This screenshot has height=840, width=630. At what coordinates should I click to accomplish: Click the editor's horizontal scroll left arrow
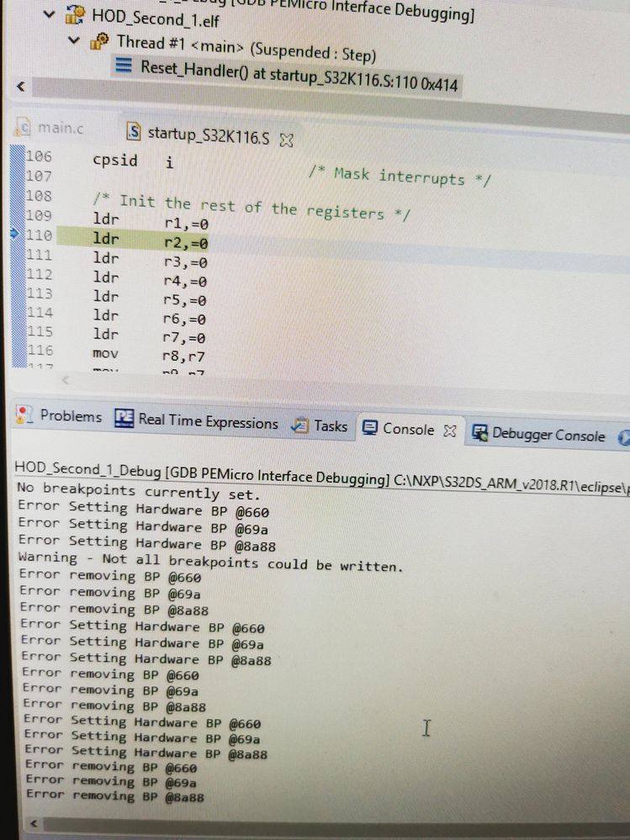pyautogui.click(x=66, y=380)
